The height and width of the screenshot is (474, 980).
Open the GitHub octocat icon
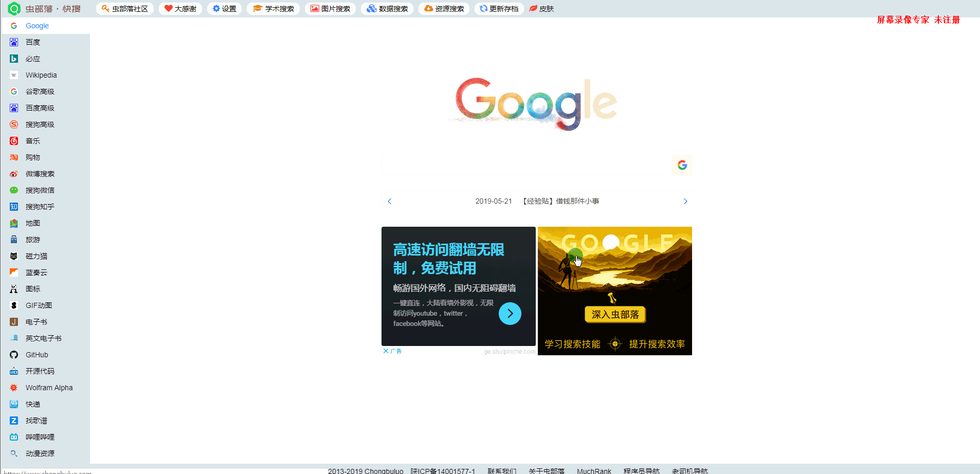coord(14,355)
